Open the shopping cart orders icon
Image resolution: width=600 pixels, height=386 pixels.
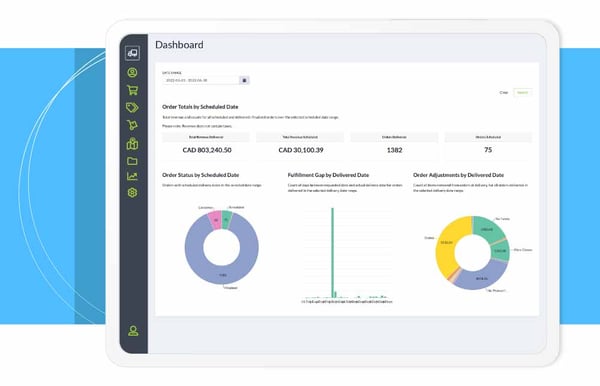pos(132,90)
